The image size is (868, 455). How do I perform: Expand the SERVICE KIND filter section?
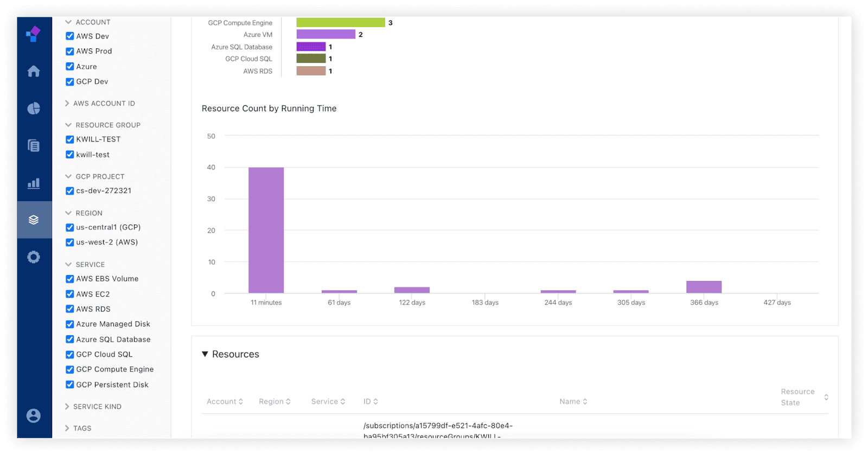click(97, 407)
